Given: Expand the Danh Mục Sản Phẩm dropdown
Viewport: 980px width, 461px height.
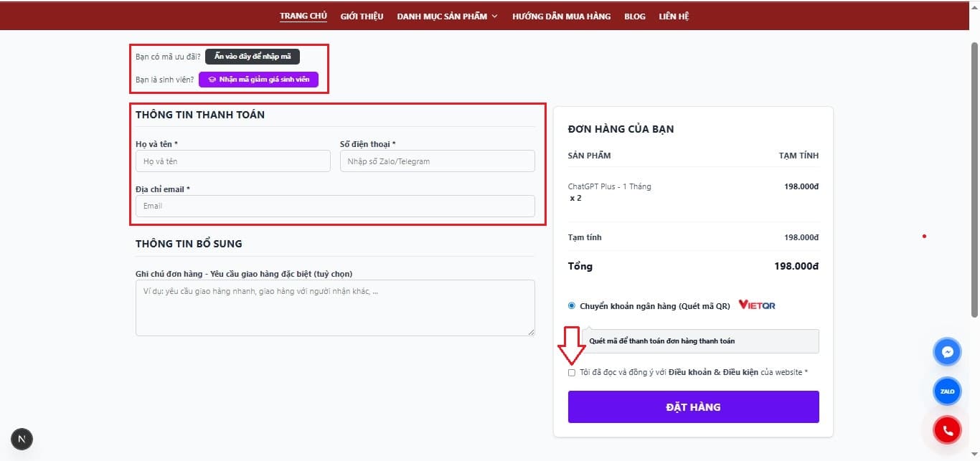Looking at the screenshot, I should click(x=447, y=16).
